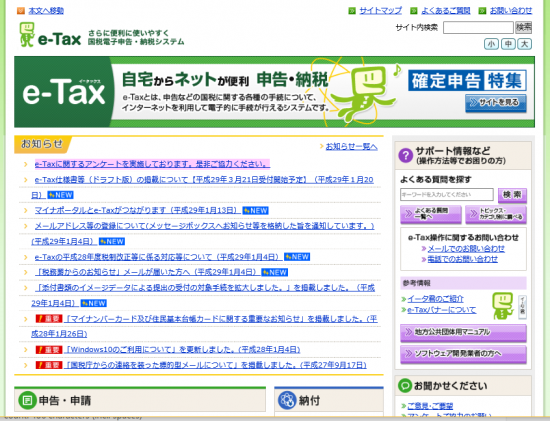
Task: Click the green 申告・申請 section icon
Action: 27,400
